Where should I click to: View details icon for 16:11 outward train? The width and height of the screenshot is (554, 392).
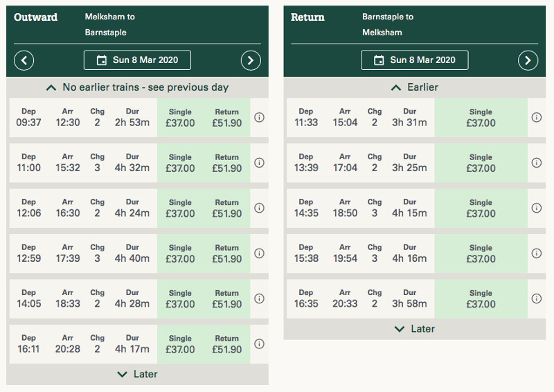point(260,344)
